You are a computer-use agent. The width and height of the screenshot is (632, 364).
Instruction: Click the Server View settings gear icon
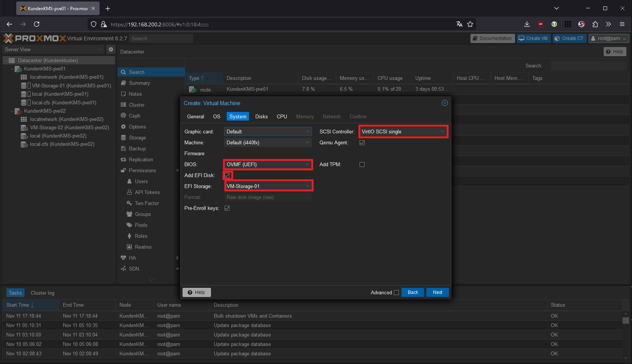111,49
